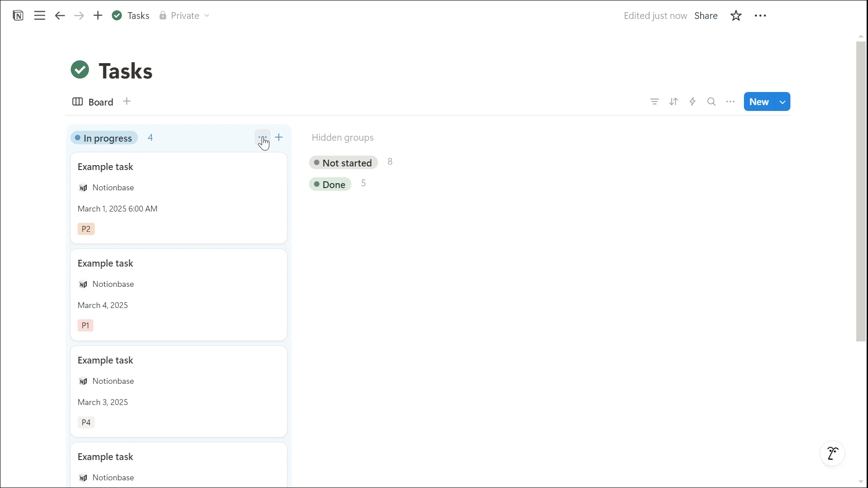Click the scrollbar down arrow

coord(861,482)
